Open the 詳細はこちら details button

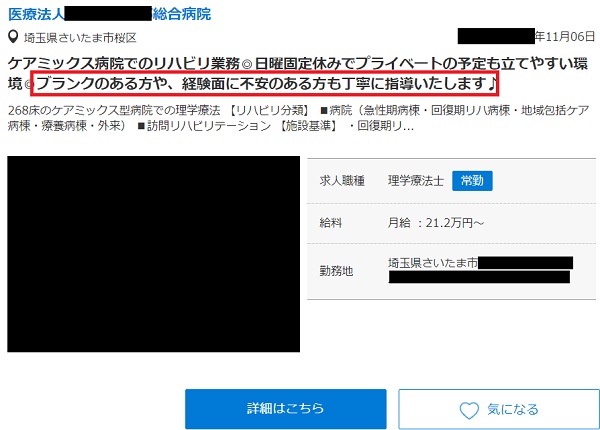[285, 409]
